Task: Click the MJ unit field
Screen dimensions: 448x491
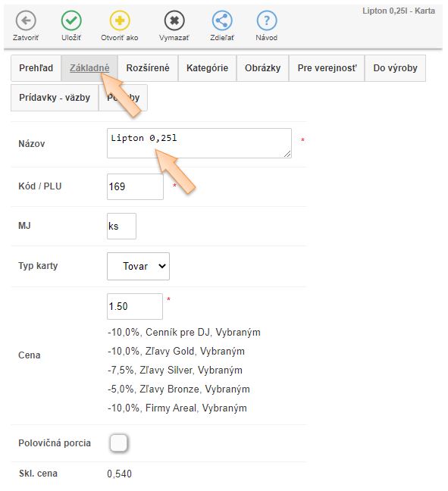Action: [x=121, y=226]
